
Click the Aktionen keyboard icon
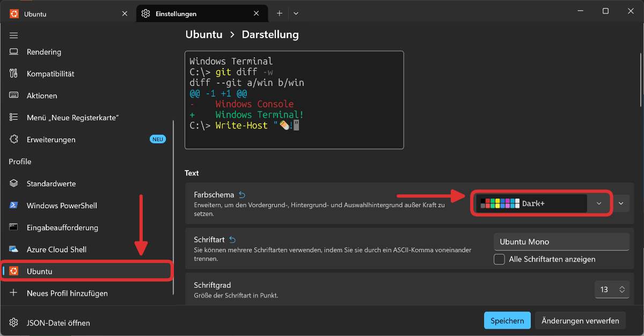pyautogui.click(x=14, y=96)
